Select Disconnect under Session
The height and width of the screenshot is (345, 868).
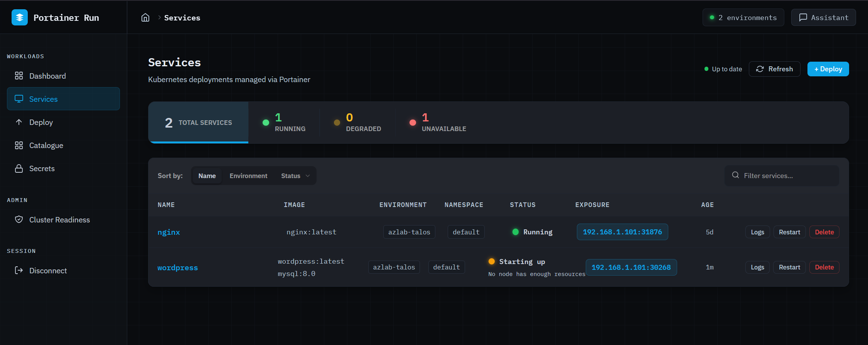coord(63,271)
